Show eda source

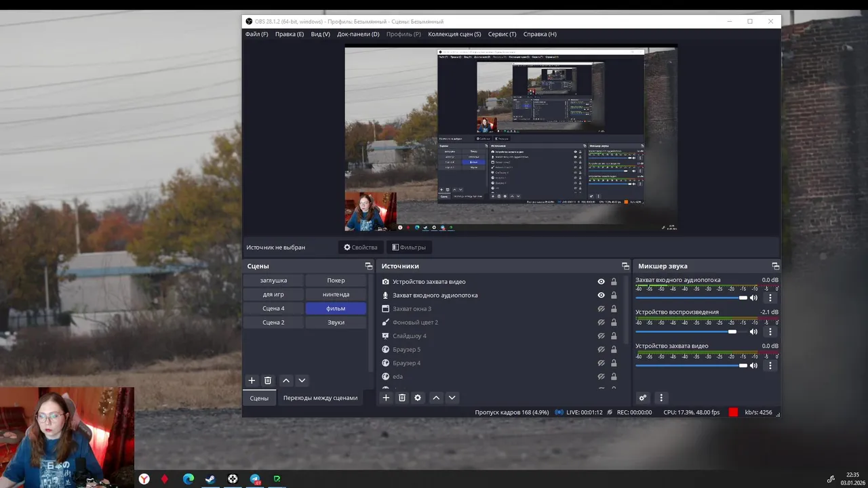pyautogui.click(x=601, y=377)
